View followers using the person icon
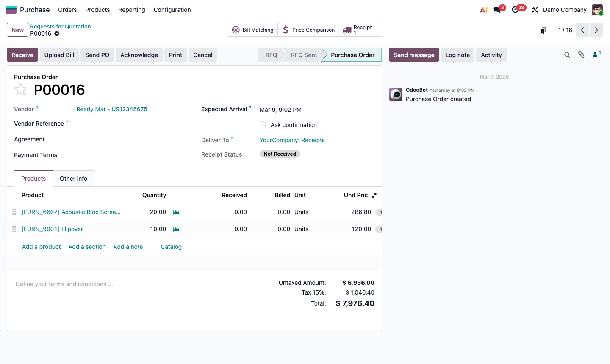This screenshot has height=364, width=610. [x=595, y=55]
